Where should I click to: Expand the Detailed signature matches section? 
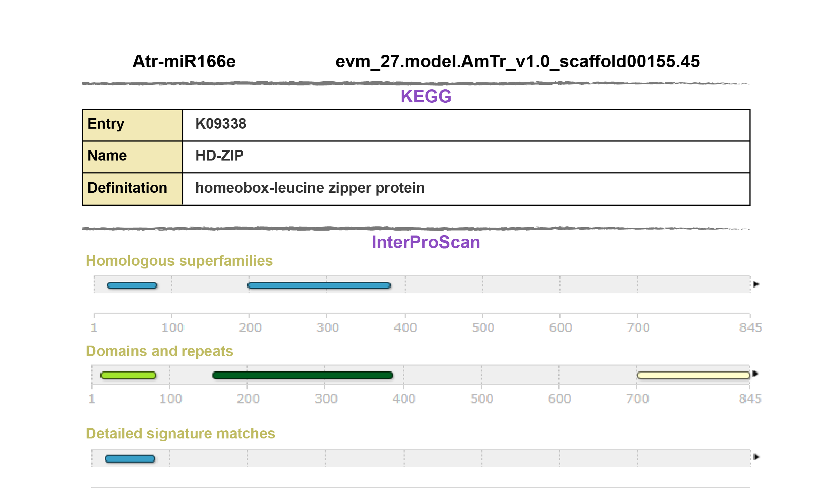[x=181, y=434]
